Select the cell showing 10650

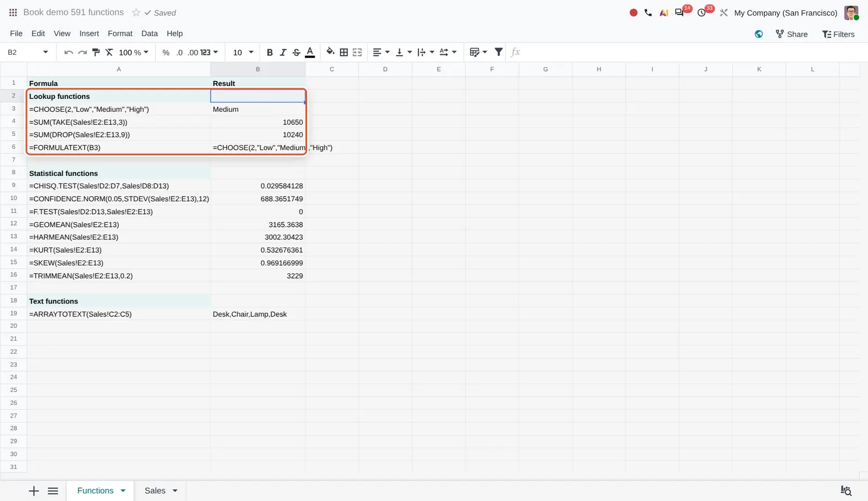[258, 122]
